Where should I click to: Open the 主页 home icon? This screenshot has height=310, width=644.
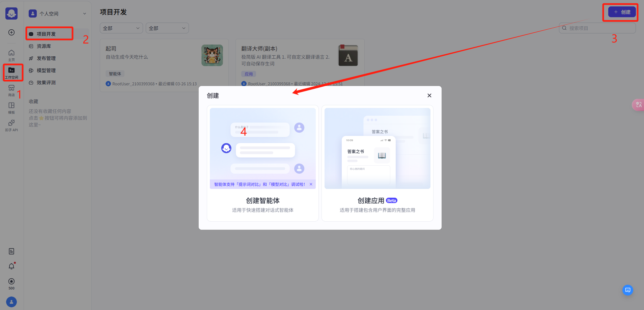coord(11,55)
